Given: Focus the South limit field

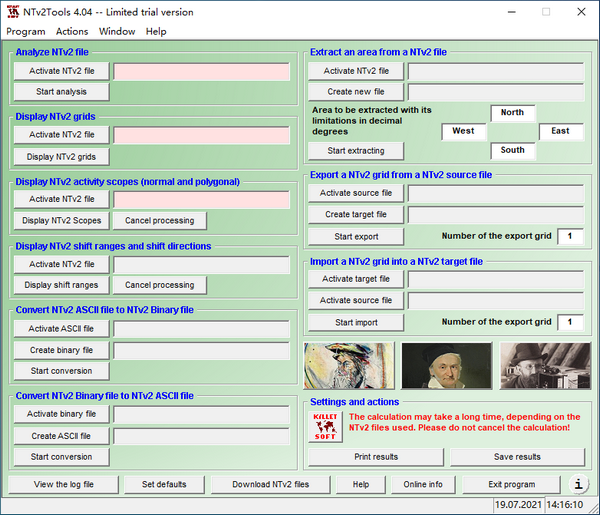Looking at the screenshot, I should (x=513, y=150).
